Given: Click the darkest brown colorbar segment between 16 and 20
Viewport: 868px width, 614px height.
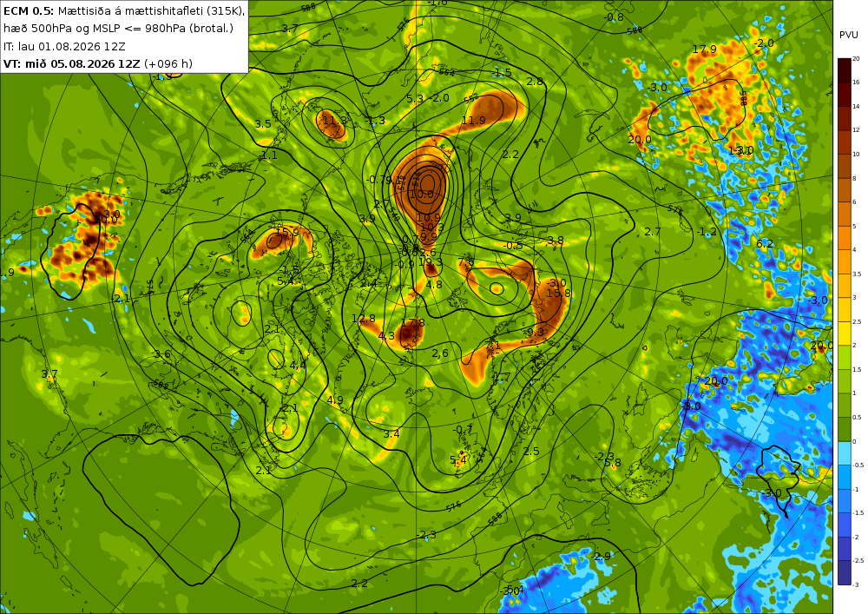Looking at the screenshot, I should [845, 70].
